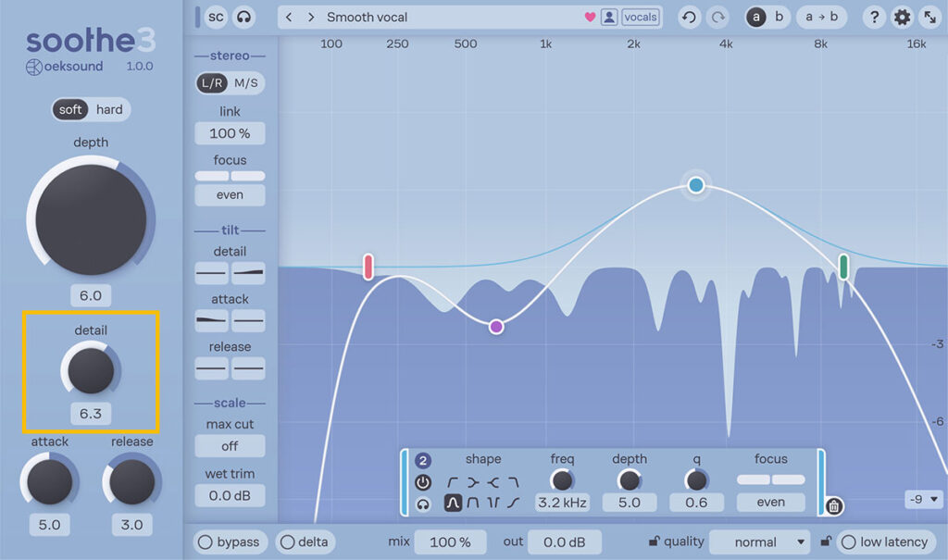The height and width of the screenshot is (560, 948).
Task: Go to the next preset arrow
Action: (x=311, y=17)
